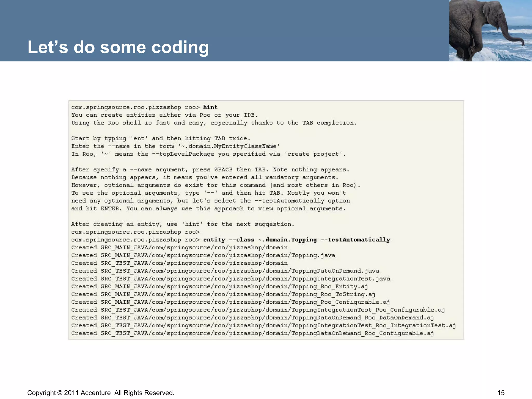Viewport: 532px width, 399px height.
Task: Click line 'To see the optional arguments, type'
Action: click(x=209, y=193)
